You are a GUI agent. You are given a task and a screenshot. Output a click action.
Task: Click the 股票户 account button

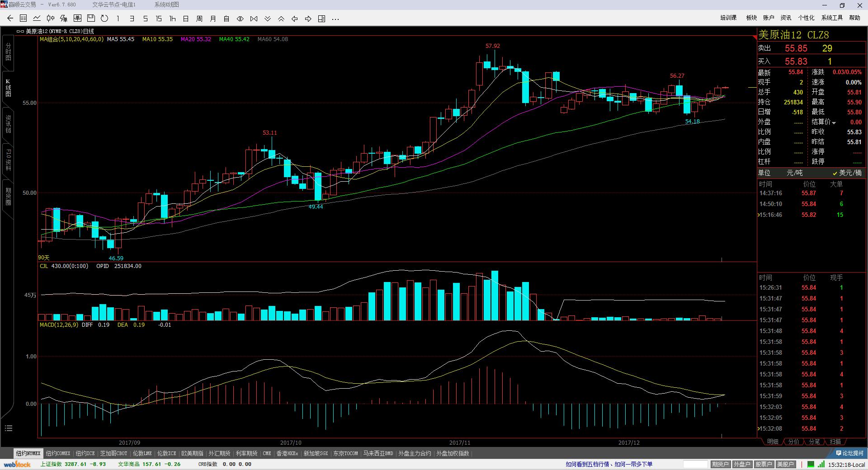click(764, 464)
